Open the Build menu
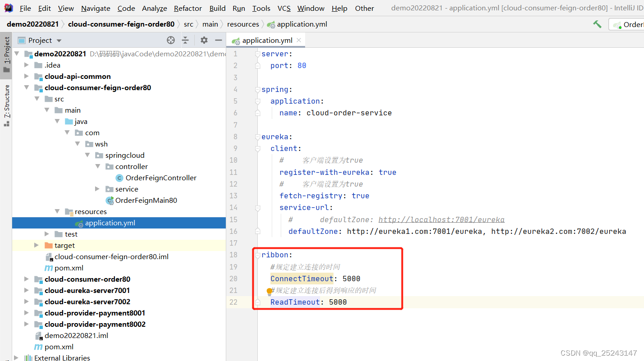Viewport: 644px width, 361px height. tap(218, 8)
